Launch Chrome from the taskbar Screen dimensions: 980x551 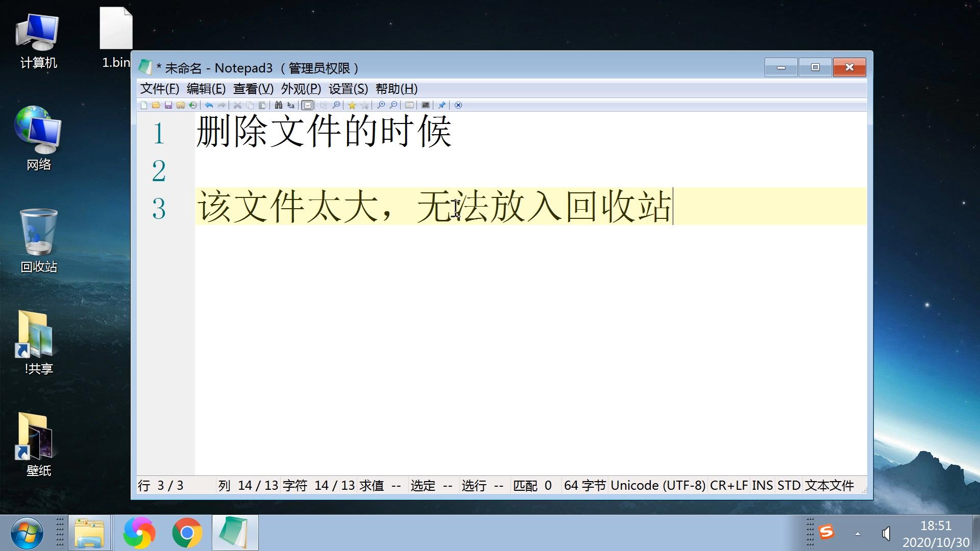point(187,532)
